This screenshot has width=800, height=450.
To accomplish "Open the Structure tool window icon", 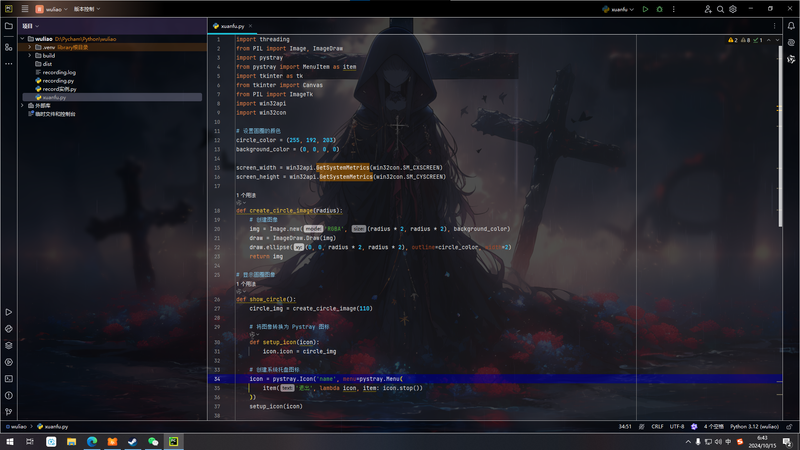I will click(9, 47).
